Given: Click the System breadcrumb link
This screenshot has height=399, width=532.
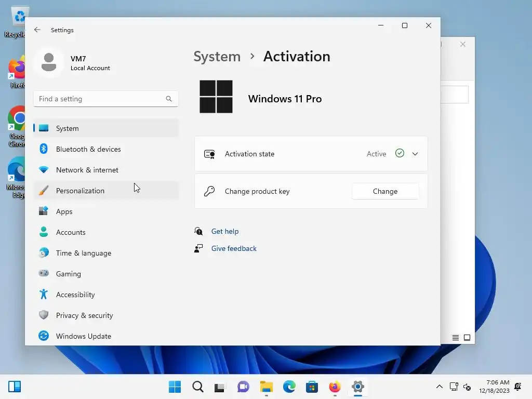Looking at the screenshot, I should pos(217,56).
